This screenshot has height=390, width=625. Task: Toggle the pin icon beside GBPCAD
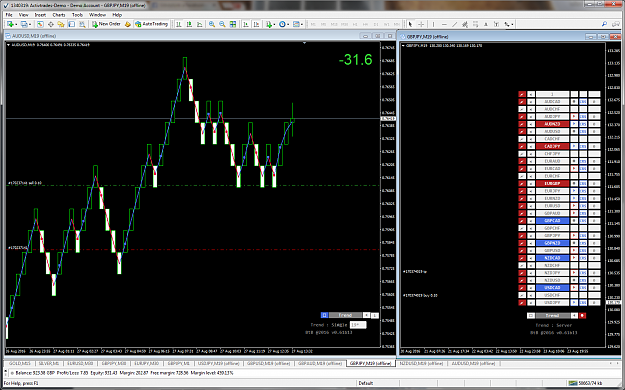pyautogui.click(x=522, y=221)
